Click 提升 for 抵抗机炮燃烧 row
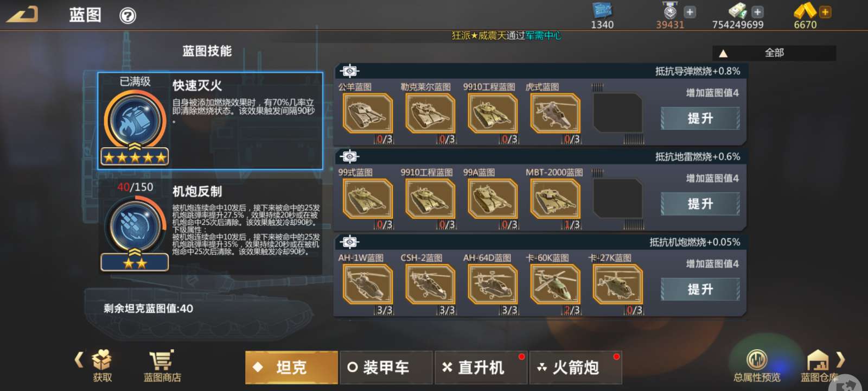Viewport: 868px width, 391px height. point(700,289)
